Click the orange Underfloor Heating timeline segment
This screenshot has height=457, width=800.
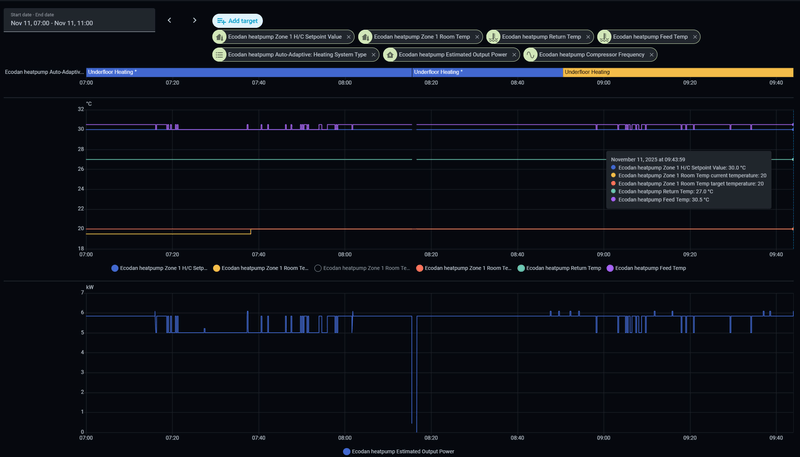680,72
